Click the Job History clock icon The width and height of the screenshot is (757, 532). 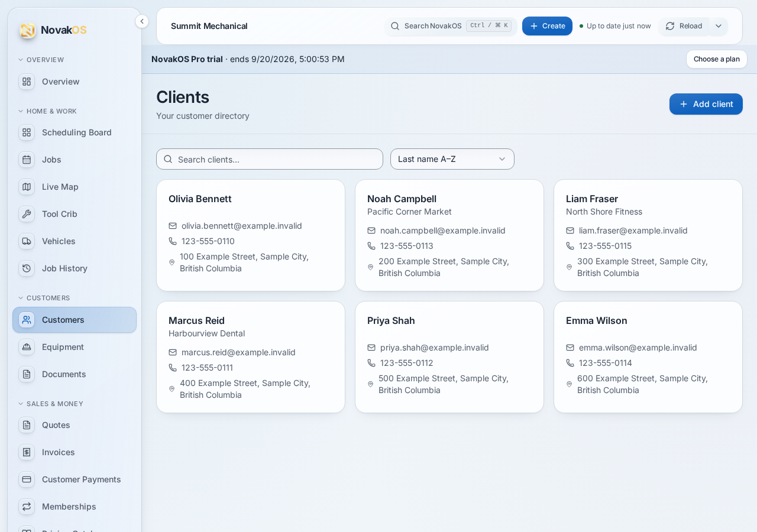pos(27,268)
